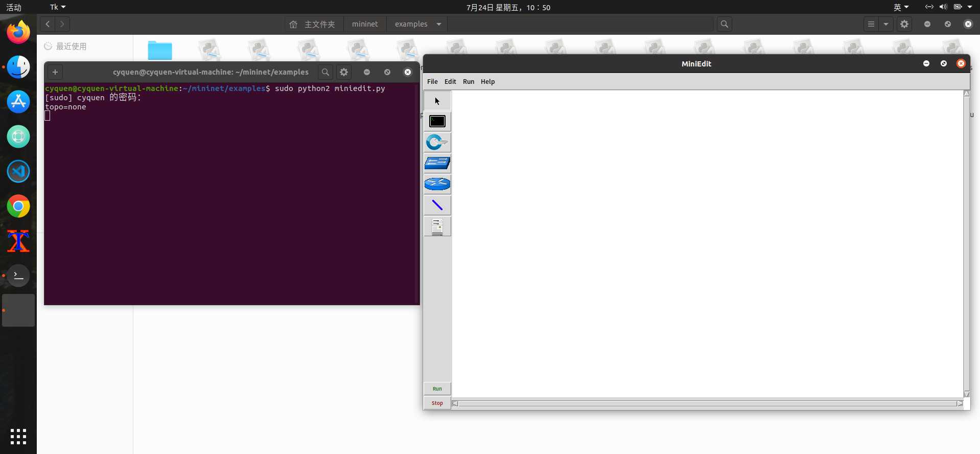Open file manager gear menu
The height and width of the screenshot is (454, 980).
pyautogui.click(x=904, y=24)
